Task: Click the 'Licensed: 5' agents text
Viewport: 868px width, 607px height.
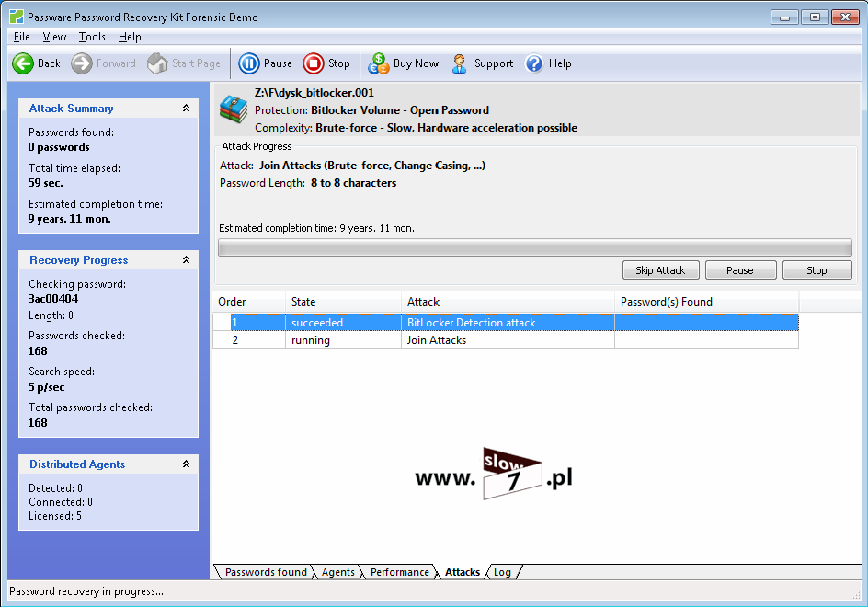Action: (55, 516)
